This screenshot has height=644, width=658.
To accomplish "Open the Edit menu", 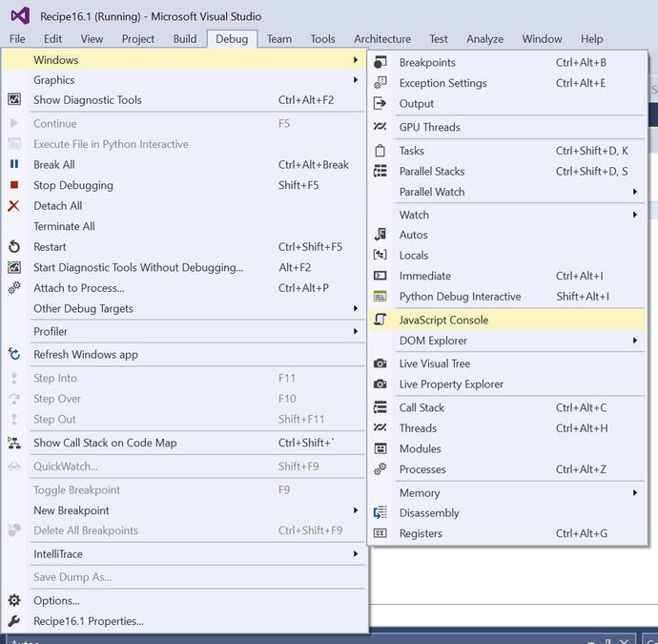I will [52, 39].
